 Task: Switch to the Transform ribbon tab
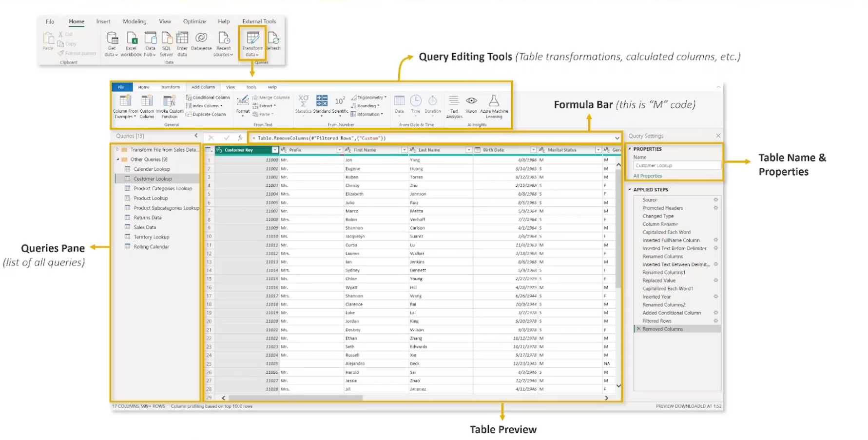click(x=170, y=87)
